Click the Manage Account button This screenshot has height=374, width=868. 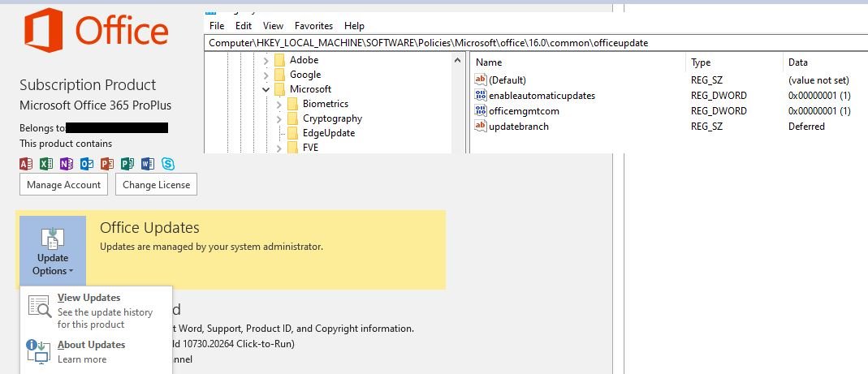(63, 185)
